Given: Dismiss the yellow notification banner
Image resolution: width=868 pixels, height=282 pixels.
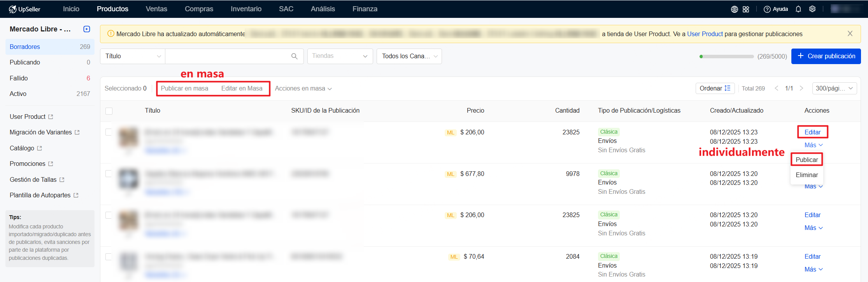Looking at the screenshot, I should [x=850, y=34].
